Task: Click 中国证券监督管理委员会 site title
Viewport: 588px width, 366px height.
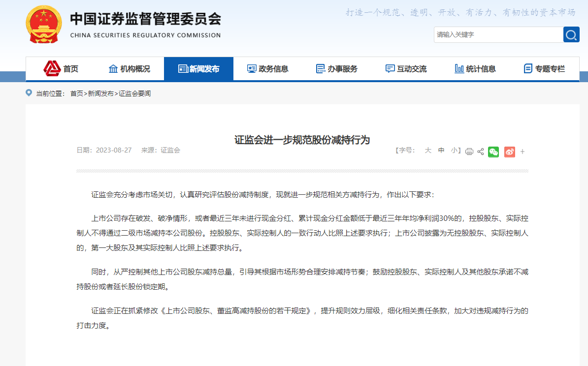Action: pos(145,19)
